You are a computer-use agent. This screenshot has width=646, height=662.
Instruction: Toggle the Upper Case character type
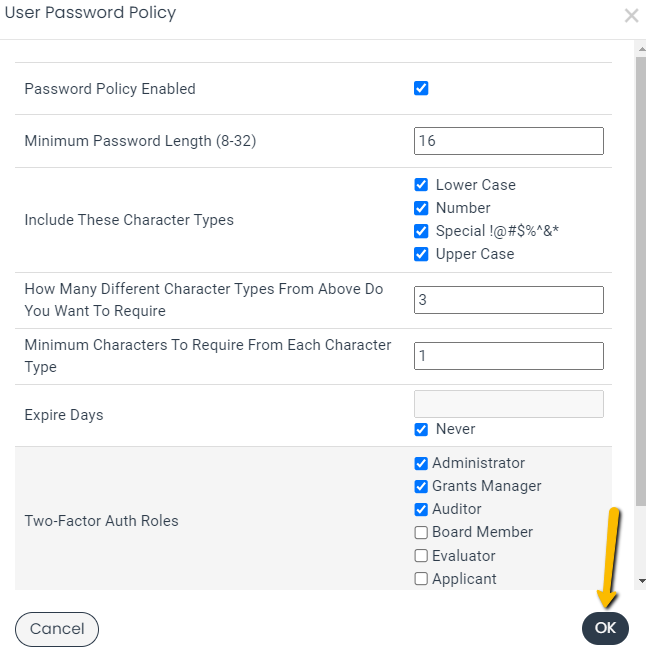[x=421, y=254]
